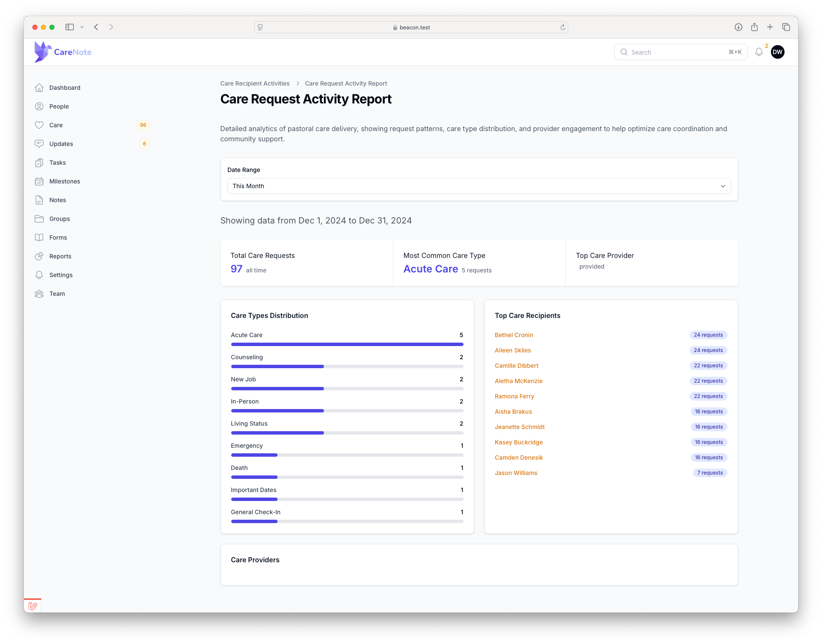Click the Updates 6 count badge

coord(144,144)
